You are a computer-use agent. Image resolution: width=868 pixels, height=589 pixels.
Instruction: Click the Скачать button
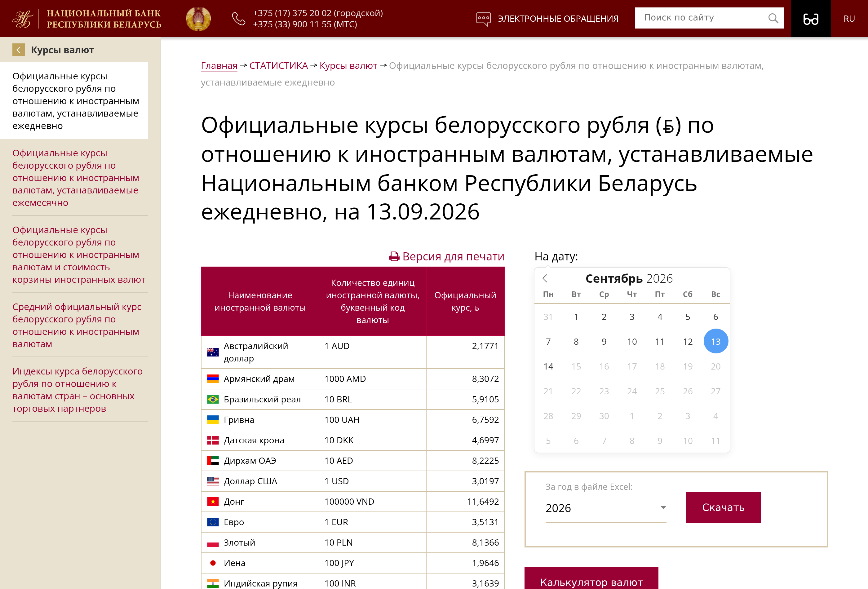point(723,507)
